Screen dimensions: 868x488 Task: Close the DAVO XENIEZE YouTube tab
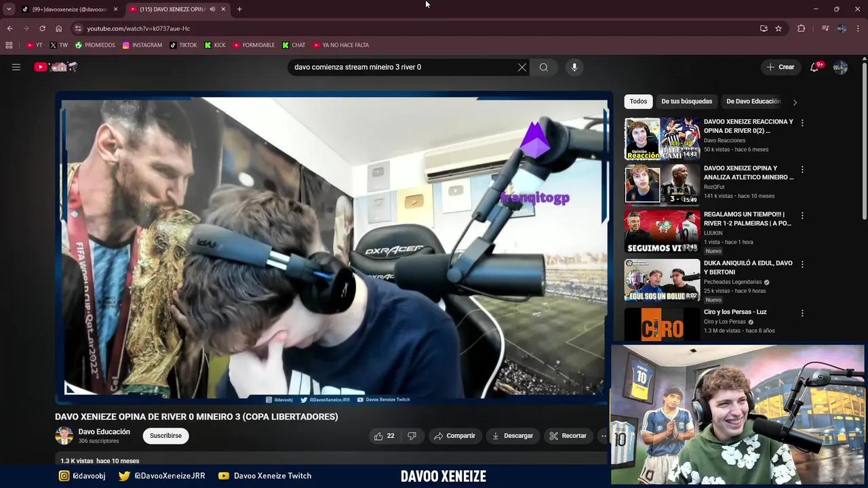click(223, 9)
